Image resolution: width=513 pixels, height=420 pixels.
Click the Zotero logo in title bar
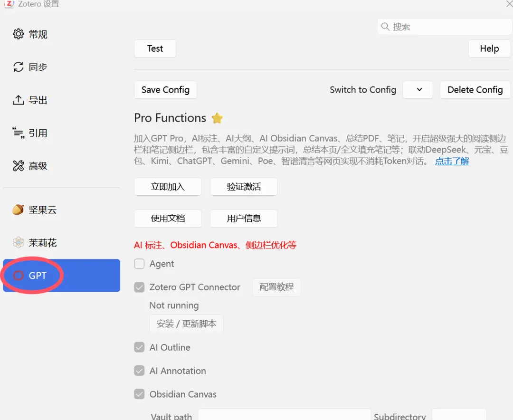pos(9,4)
